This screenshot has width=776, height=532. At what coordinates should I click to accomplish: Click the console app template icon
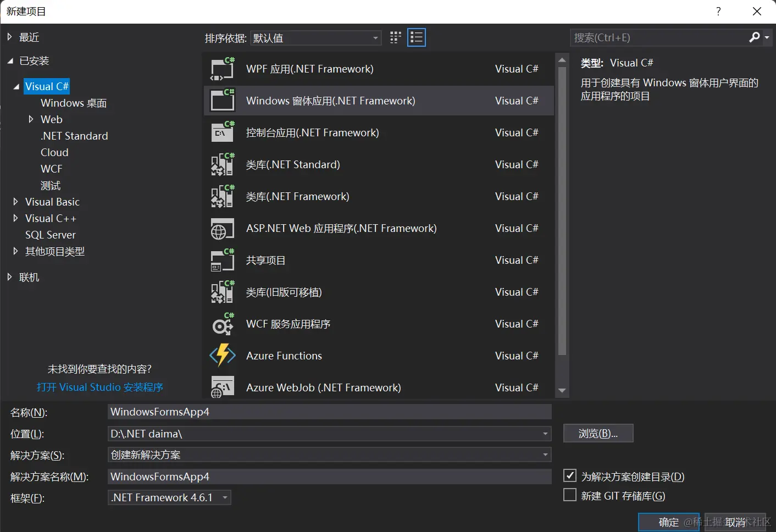point(223,132)
